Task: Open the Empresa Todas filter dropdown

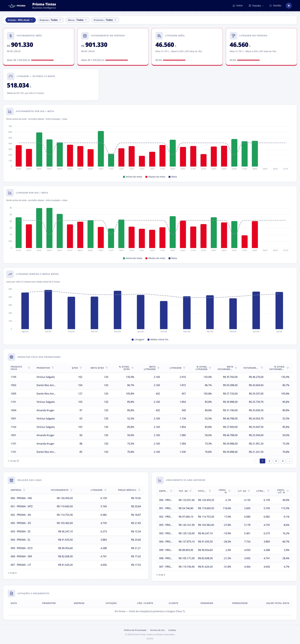Action: click(51, 20)
